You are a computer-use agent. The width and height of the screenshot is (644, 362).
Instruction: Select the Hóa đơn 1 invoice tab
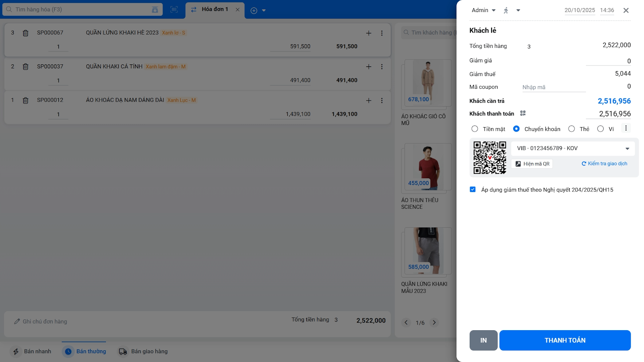pos(215,9)
